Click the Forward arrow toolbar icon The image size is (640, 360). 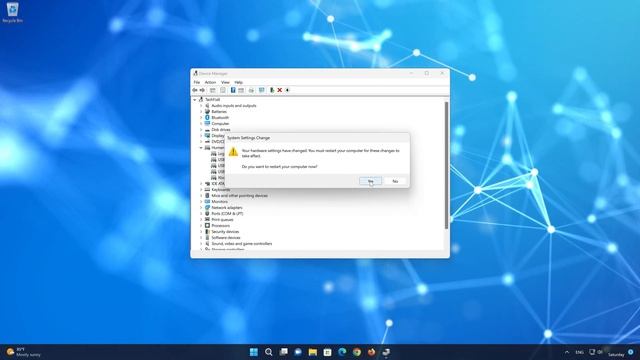click(x=202, y=90)
